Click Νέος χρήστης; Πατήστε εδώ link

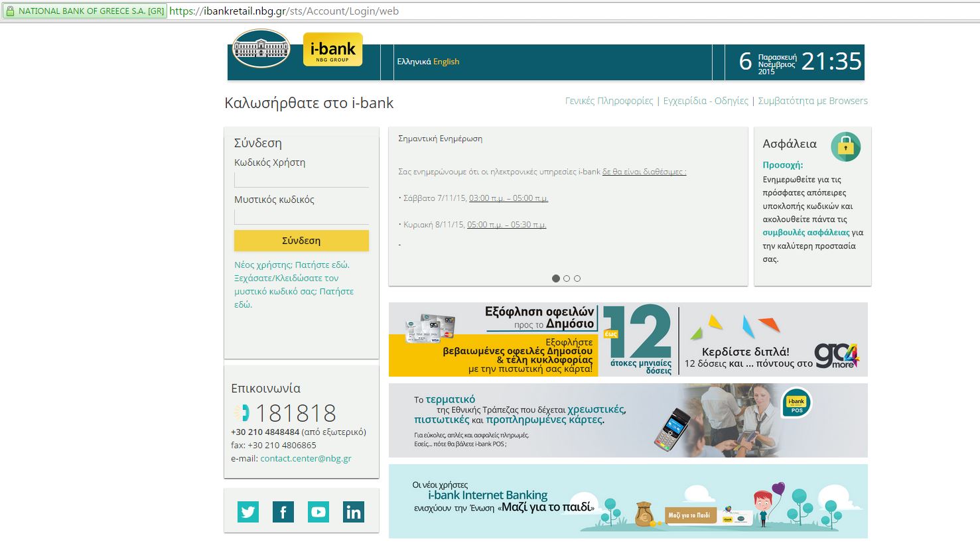pos(292,265)
